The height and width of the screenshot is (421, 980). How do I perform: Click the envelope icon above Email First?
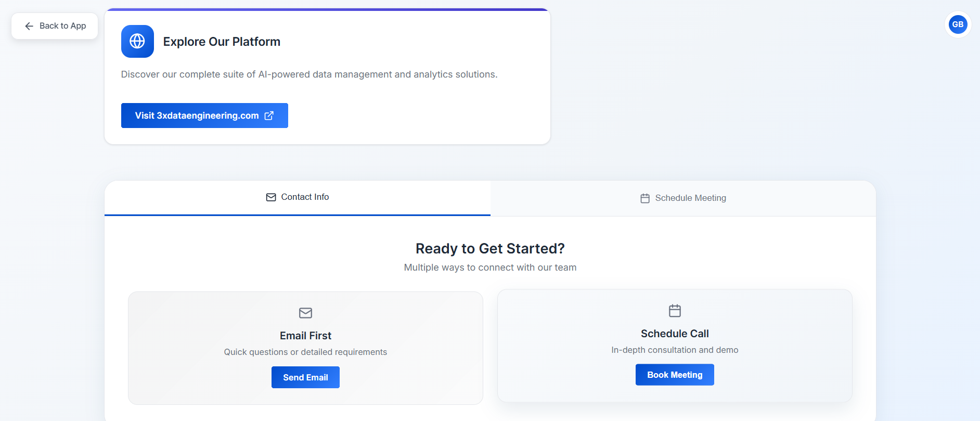(x=306, y=313)
